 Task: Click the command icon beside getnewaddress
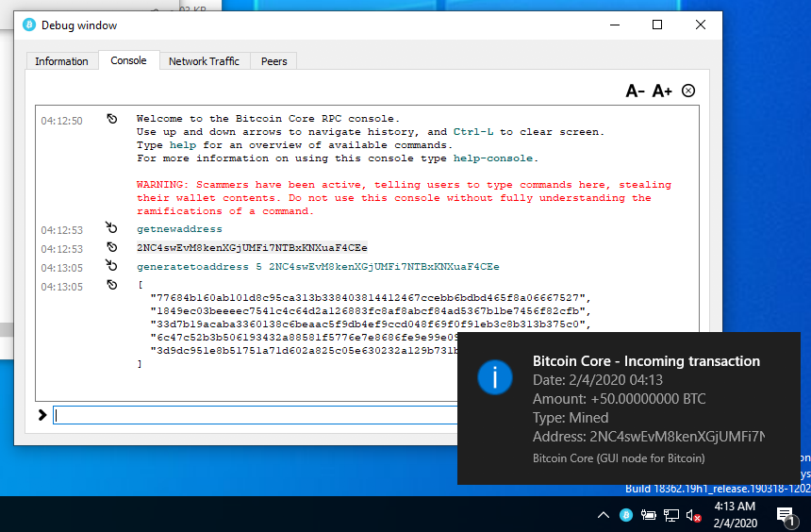coord(111,227)
